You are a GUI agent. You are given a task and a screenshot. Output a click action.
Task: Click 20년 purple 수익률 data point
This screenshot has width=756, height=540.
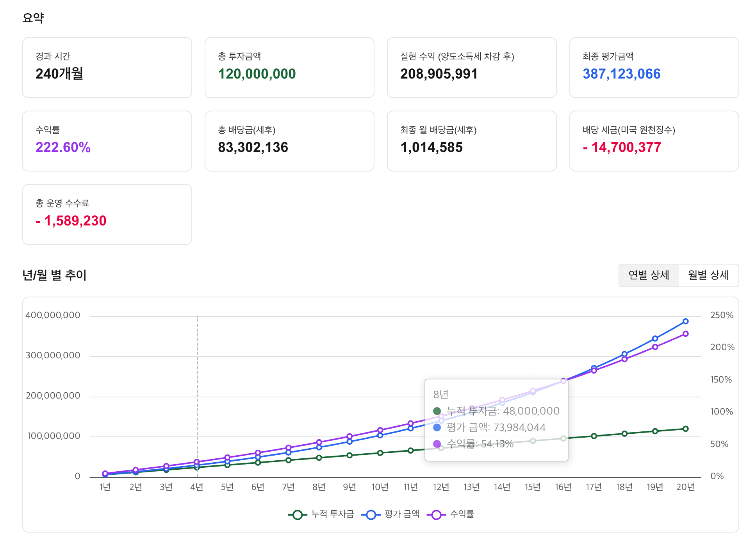pos(685,334)
